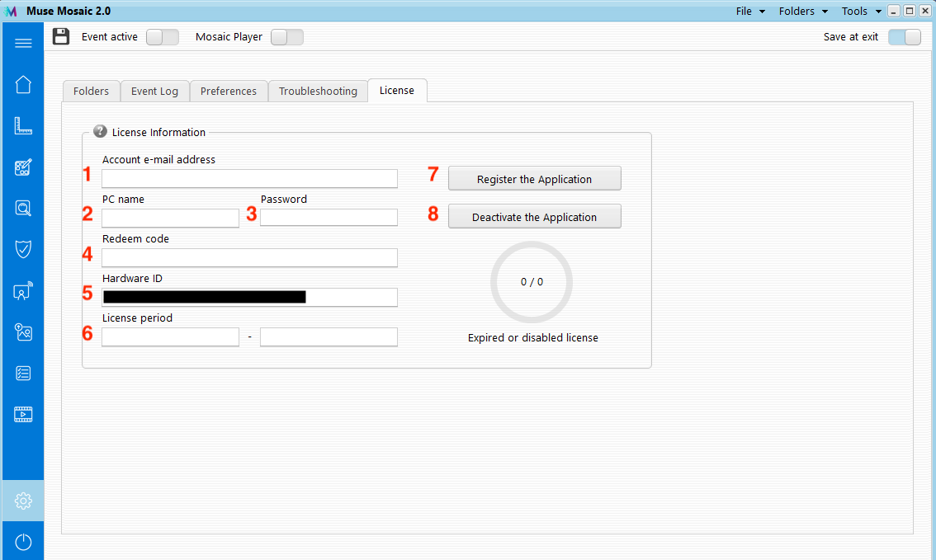The image size is (936, 560).
Task: Click the floppy disk save icon
Action: [x=61, y=36]
